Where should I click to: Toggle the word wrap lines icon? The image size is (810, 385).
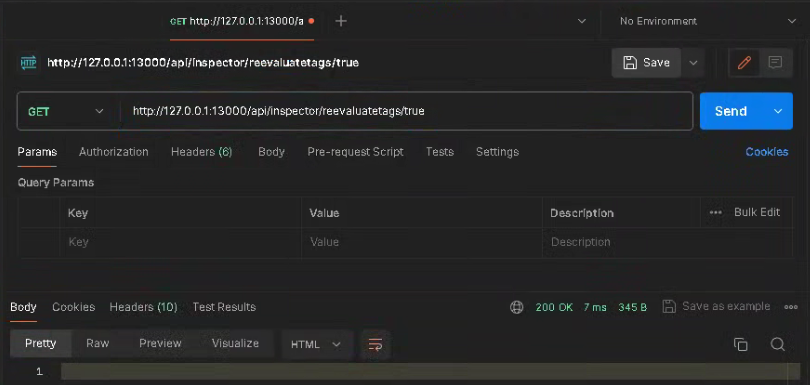pos(376,344)
